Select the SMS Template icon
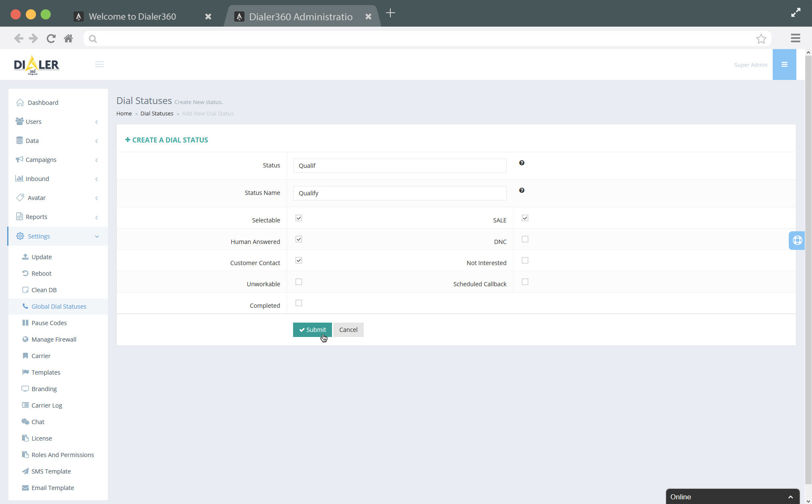812x504 pixels. click(x=25, y=471)
